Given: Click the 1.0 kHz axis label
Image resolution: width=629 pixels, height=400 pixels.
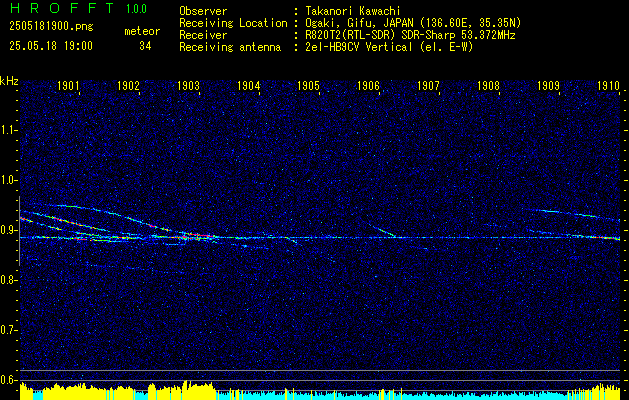Looking at the screenshot, I should coord(8,180).
